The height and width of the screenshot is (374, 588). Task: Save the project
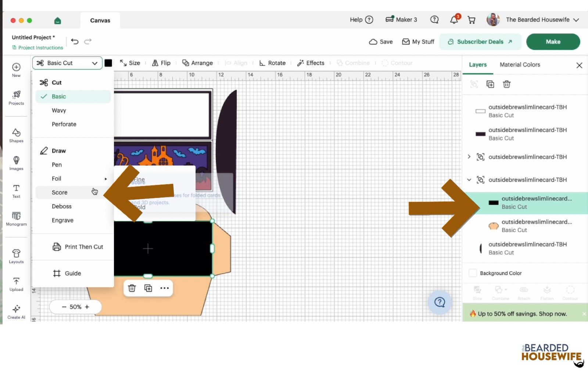pos(381,42)
